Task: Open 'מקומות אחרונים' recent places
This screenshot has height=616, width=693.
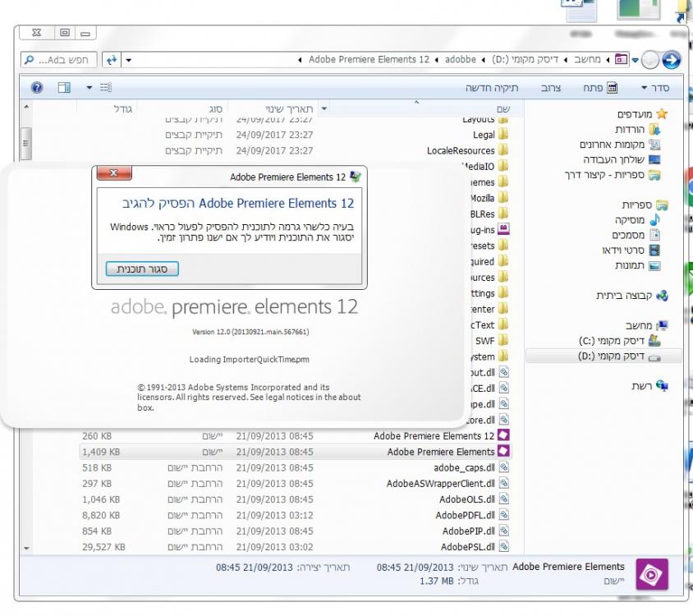Action: point(612,145)
